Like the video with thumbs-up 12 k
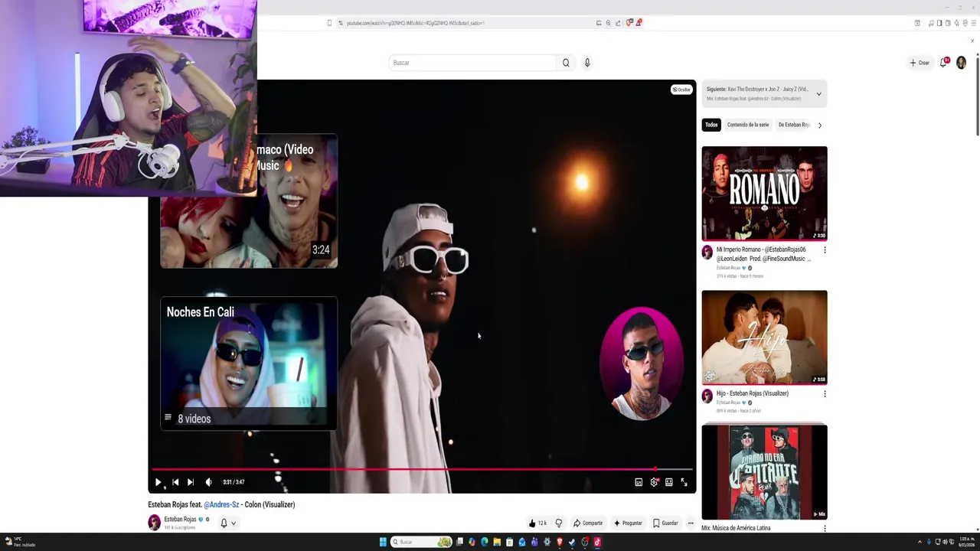Image resolution: width=980 pixels, height=551 pixels. pyautogui.click(x=537, y=523)
